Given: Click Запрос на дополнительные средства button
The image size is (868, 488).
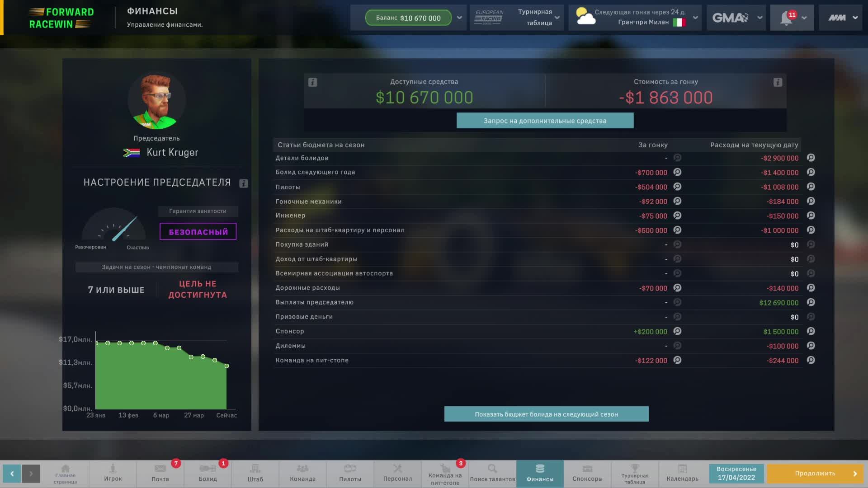Looking at the screenshot, I should [545, 120].
